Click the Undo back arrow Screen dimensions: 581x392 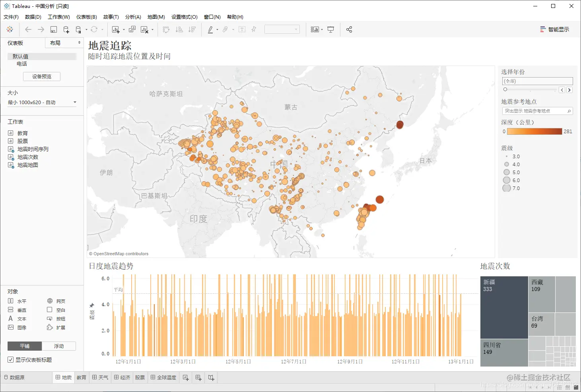coord(28,29)
